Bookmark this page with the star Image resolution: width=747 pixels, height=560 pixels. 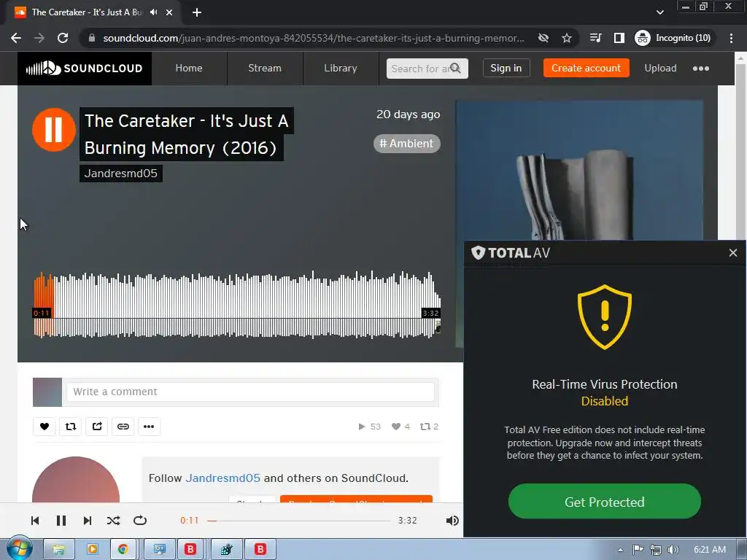click(566, 38)
